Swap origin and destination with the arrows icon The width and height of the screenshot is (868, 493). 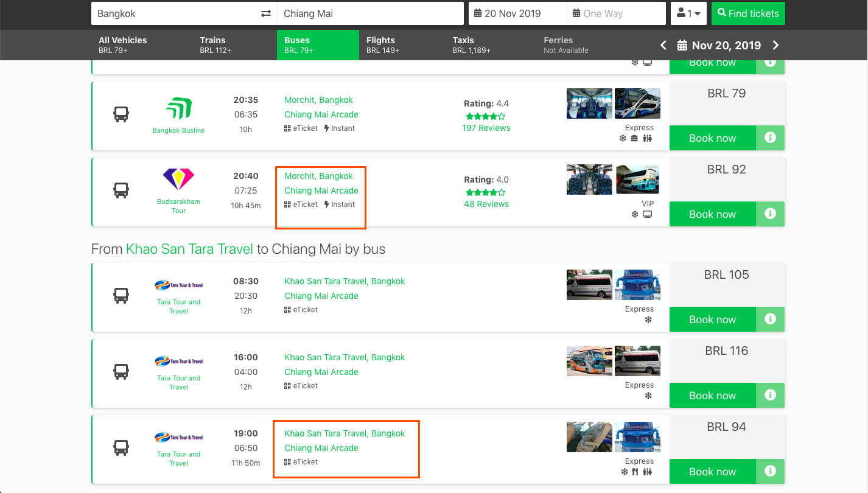pyautogui.click(x=266, y=13)
